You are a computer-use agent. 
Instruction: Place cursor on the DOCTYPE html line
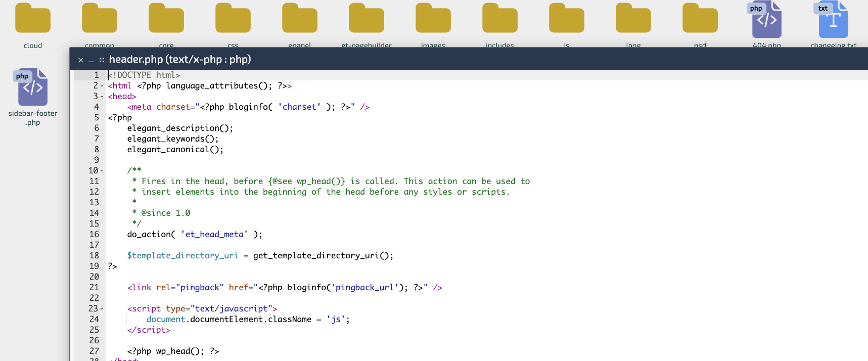click(144, 75)
